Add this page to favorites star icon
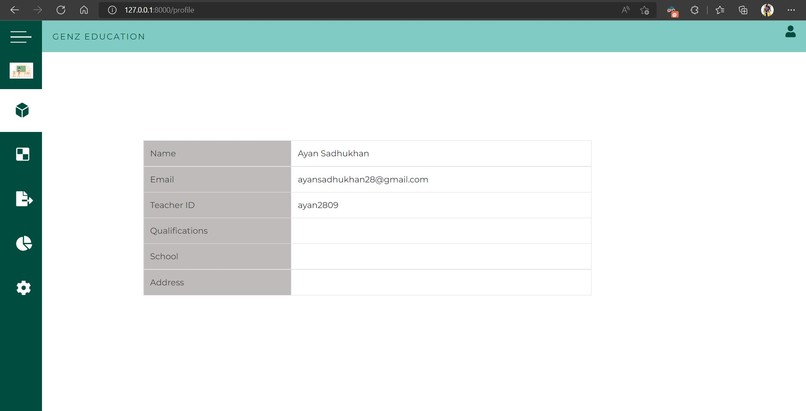This screenshot has height=411, width=806. 645,10
